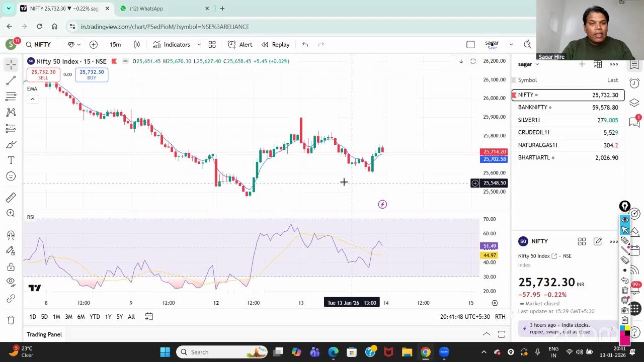Open the watchlist advanced view icon
Screen dimensions: 644x362
[x=598, y=64]
